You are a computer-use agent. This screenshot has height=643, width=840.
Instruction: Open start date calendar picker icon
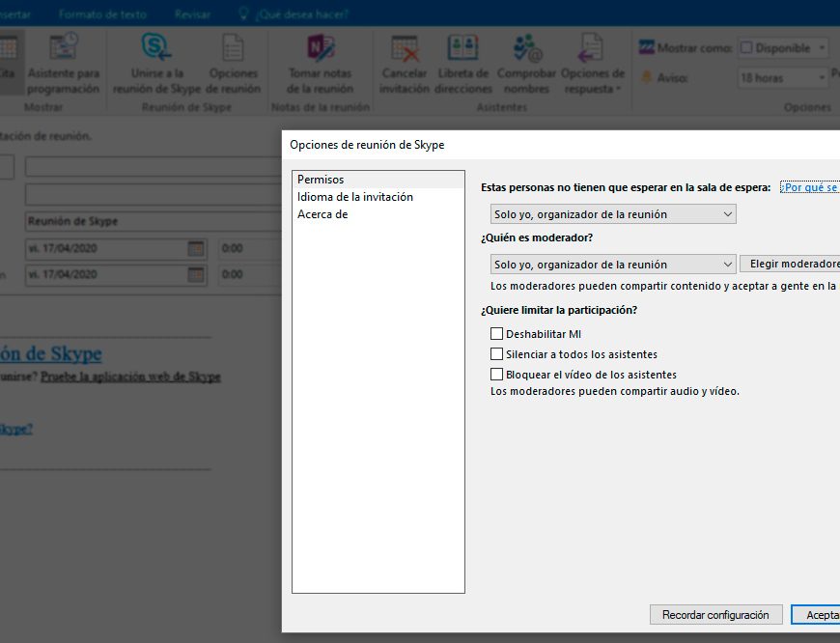coord(196,249)
